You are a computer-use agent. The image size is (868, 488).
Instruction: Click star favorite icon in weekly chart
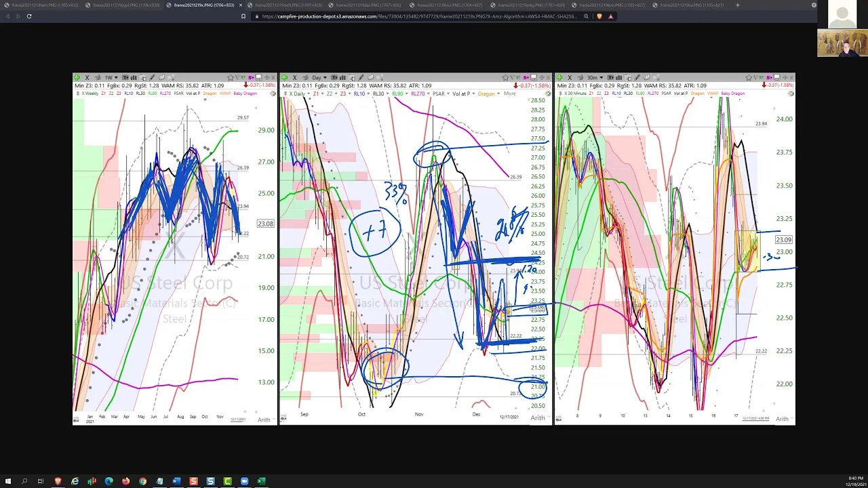click(x=231, y=77)
